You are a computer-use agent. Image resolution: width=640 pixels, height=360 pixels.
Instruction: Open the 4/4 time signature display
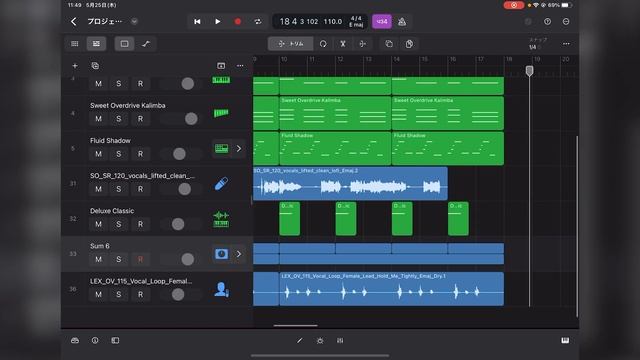pyautogui.click(x=356, y=18)
